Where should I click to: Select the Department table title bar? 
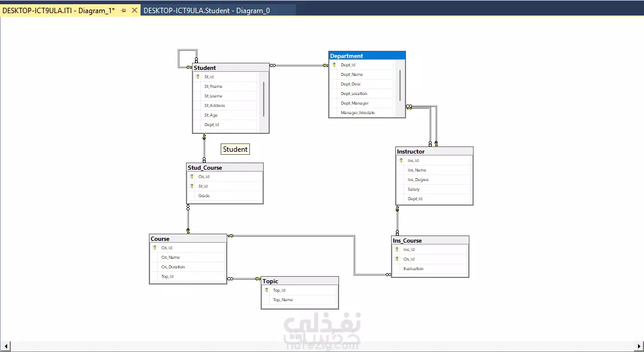click(367, 56)
